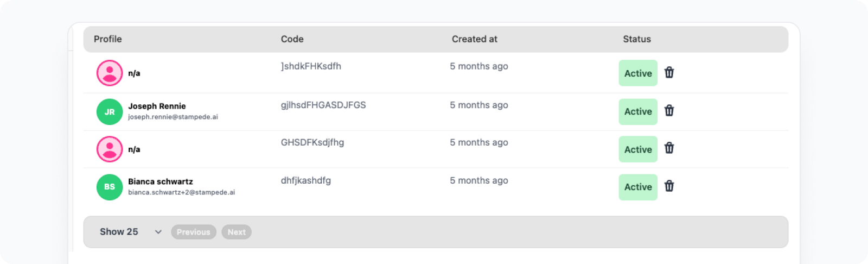868x264 pixels.
Task: Sort by the Created at column header
Action: pyautogui.click(x=475, y=39)
